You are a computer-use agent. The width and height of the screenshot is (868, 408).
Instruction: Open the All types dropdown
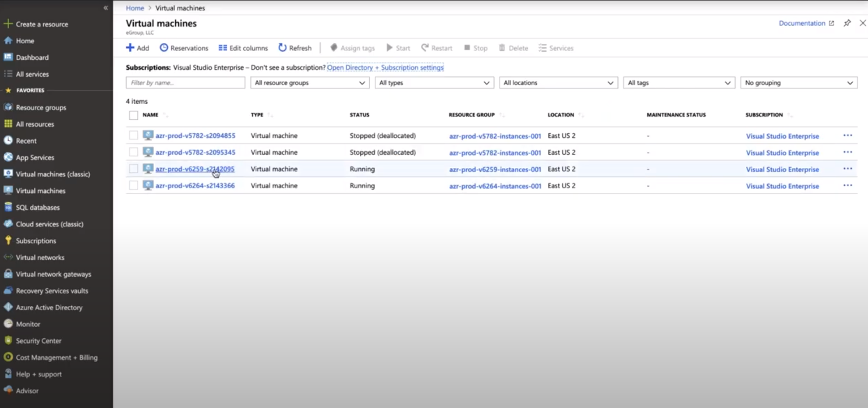(434, 83)
